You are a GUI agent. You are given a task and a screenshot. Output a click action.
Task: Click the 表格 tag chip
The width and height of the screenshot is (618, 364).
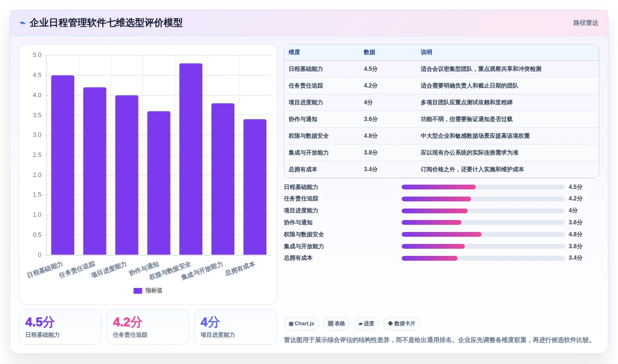point(337,324)
